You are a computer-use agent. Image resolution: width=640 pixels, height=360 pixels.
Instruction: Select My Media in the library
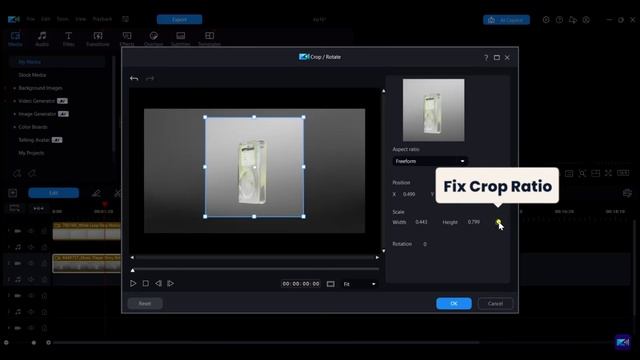point(29,62)
